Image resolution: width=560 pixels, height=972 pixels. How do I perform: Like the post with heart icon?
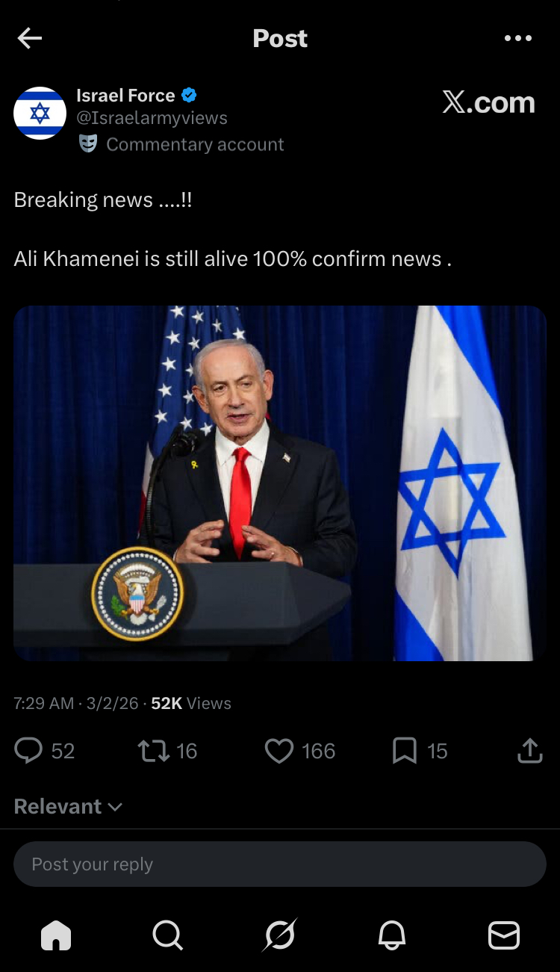pos(279,751)
